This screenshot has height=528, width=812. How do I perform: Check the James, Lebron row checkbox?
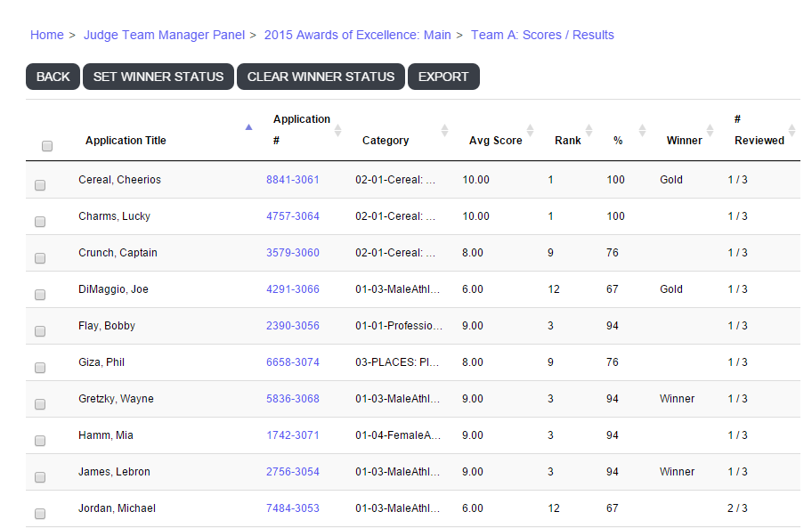[40, 476]
